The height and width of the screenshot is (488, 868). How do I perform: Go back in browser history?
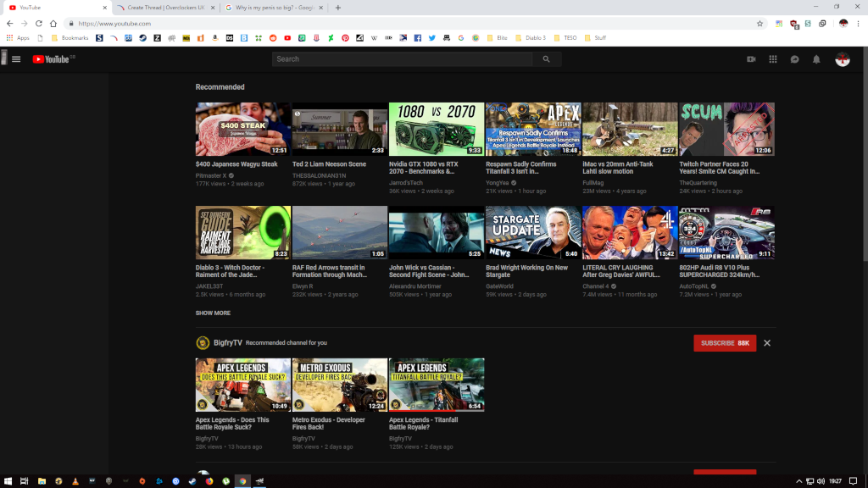[10, 23]
